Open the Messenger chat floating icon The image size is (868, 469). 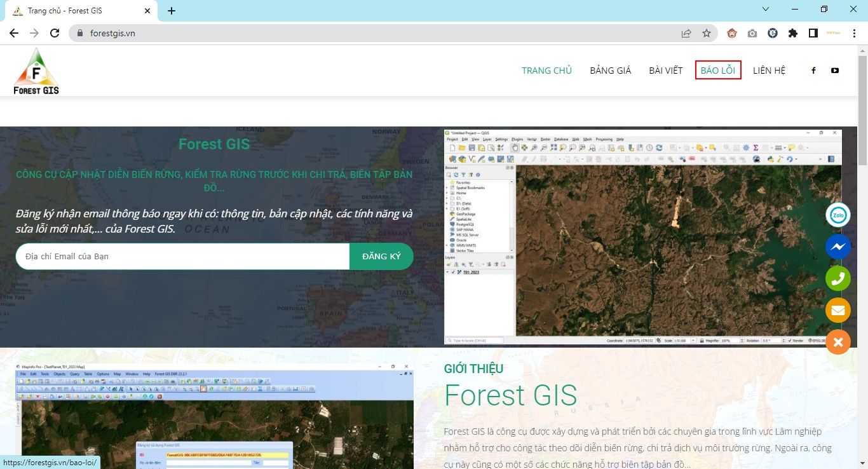[x=837, y=247]
